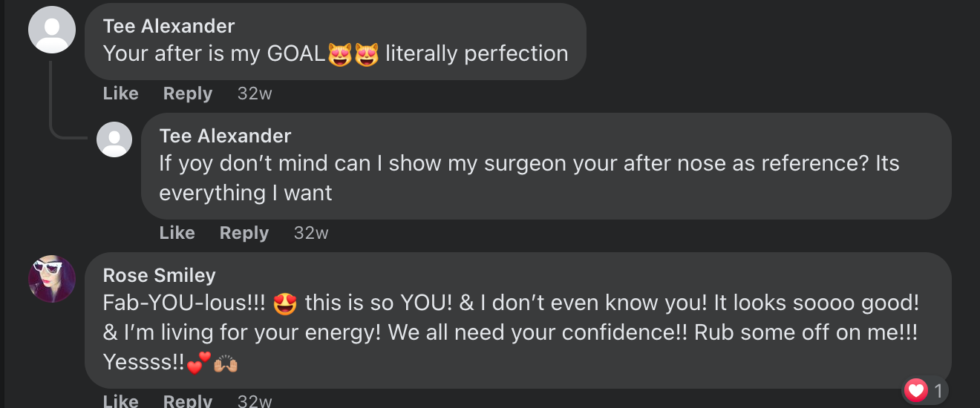Like the nested reply about the surgeon
980x408 pixels.
(177, 233)
